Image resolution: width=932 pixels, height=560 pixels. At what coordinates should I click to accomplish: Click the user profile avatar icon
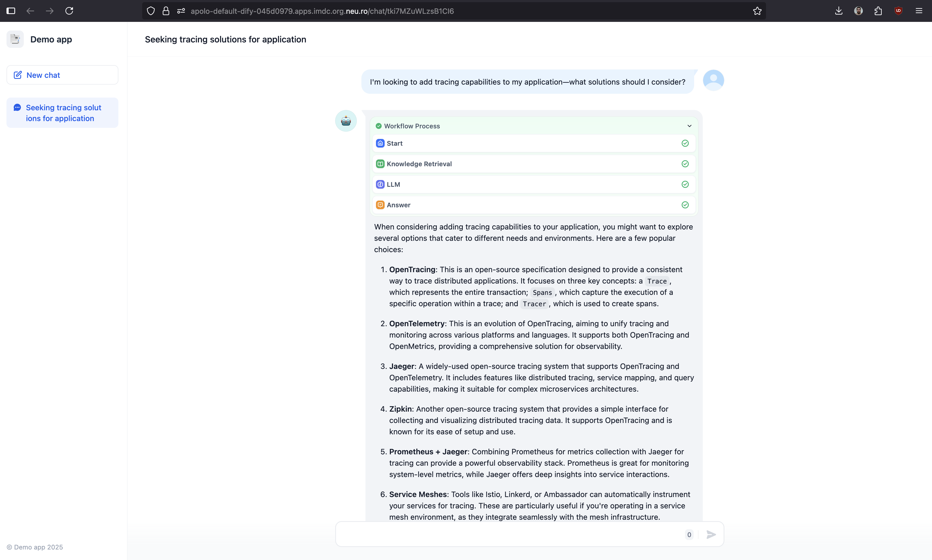(713, 80)
